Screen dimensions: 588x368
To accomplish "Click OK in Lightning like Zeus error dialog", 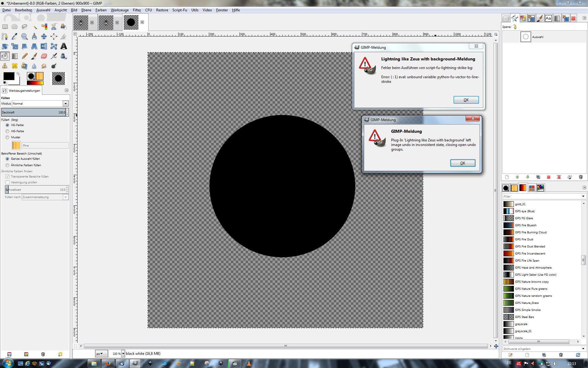I will [466, 100].
